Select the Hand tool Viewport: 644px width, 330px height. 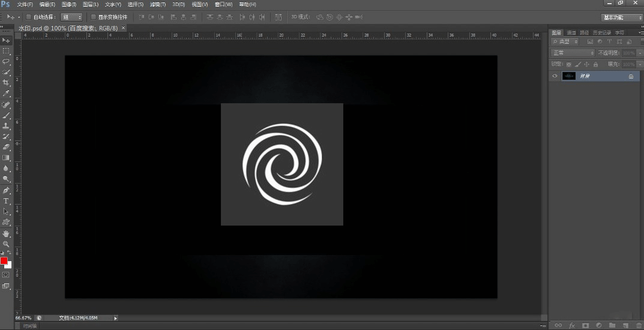point(6,233)
